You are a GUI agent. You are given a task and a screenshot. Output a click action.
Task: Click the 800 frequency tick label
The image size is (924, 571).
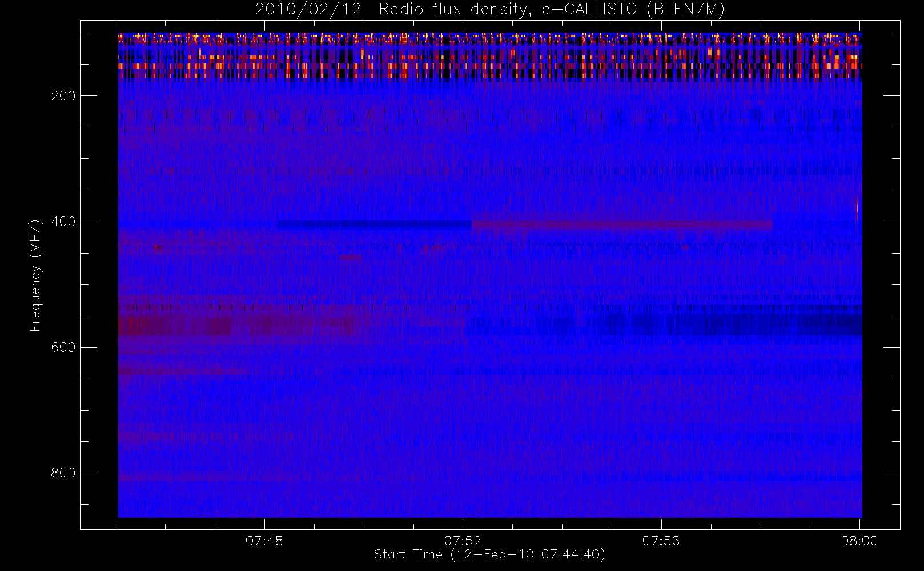click(63, 473)
